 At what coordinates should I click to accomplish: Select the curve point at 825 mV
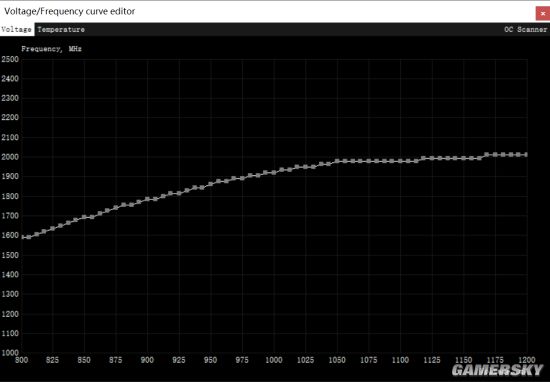tap(53, 228)
